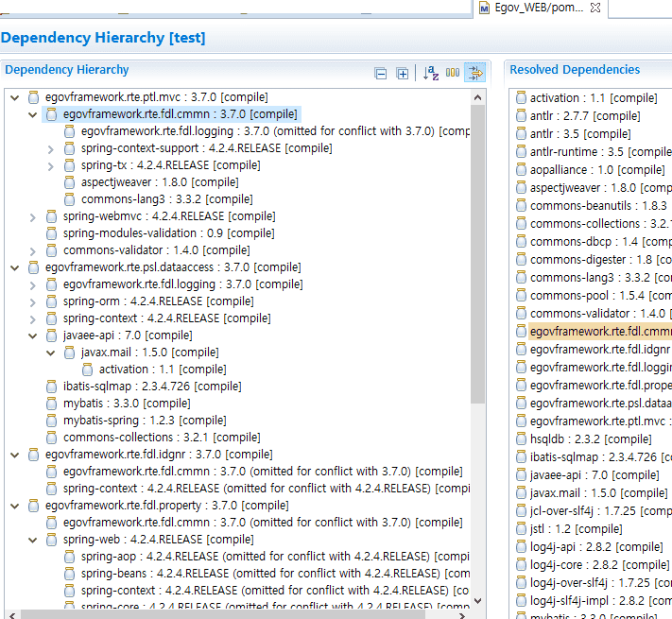672x619 pixels.
Task: Click the show group ID jars icon
Action: tap(453, 74)
